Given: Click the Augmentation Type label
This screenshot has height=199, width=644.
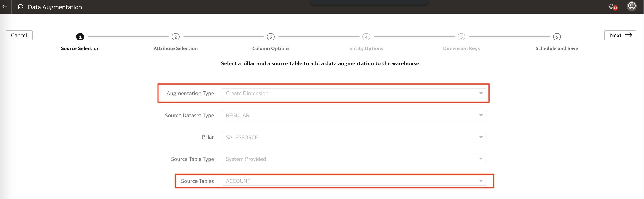Looking at the screenshot, I should pos(190,93).
